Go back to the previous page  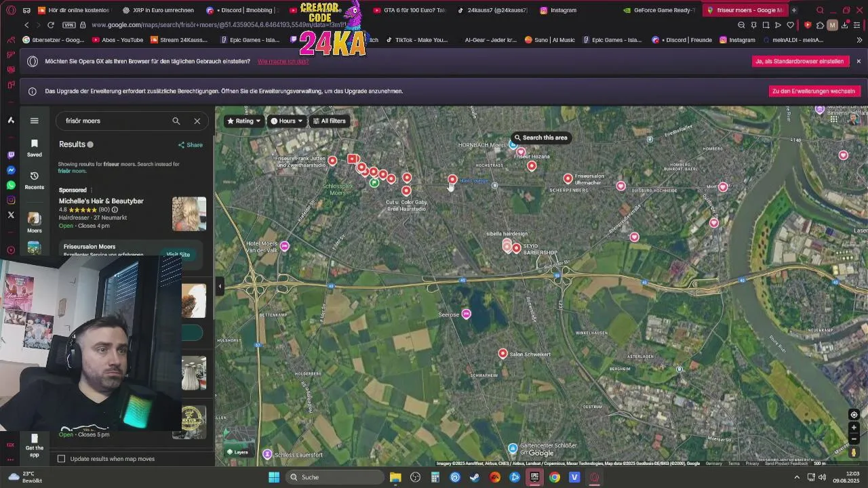(26, 25)
